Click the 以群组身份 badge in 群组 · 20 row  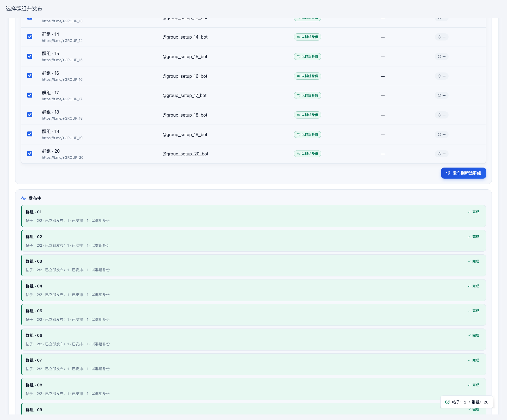tap(307, 154)
